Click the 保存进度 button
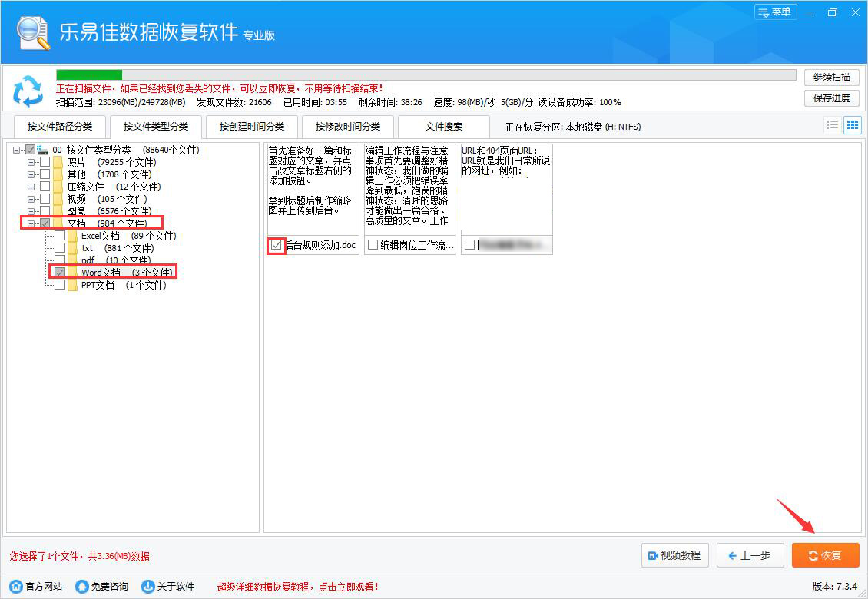 (x=830, y=98)
